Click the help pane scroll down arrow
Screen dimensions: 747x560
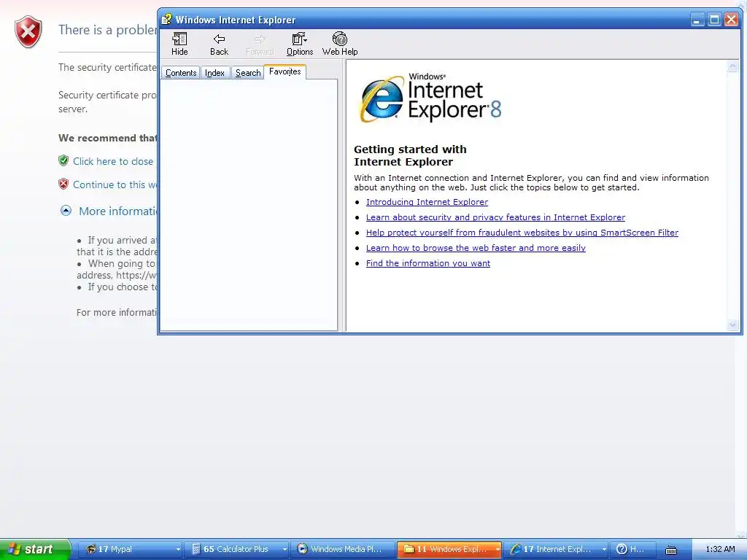click(x=732, y=324)
